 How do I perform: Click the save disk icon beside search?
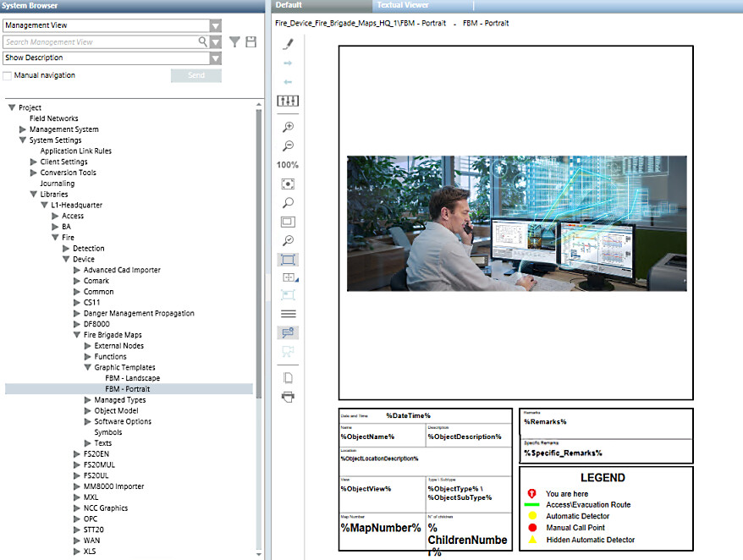(x=250, y=41)
